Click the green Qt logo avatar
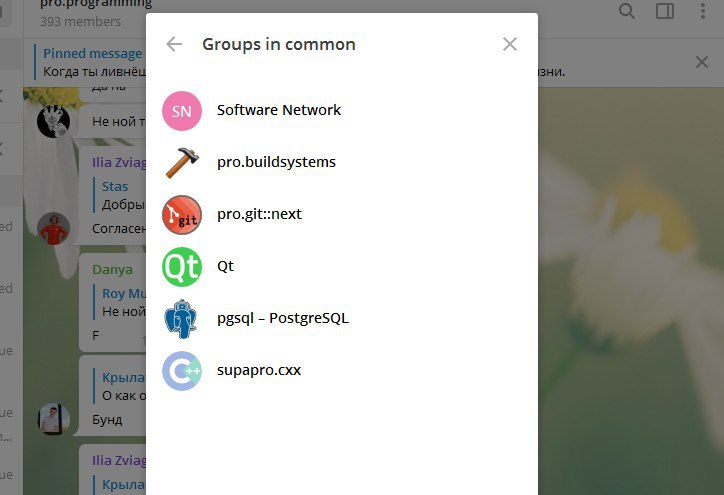 [182, 267]
